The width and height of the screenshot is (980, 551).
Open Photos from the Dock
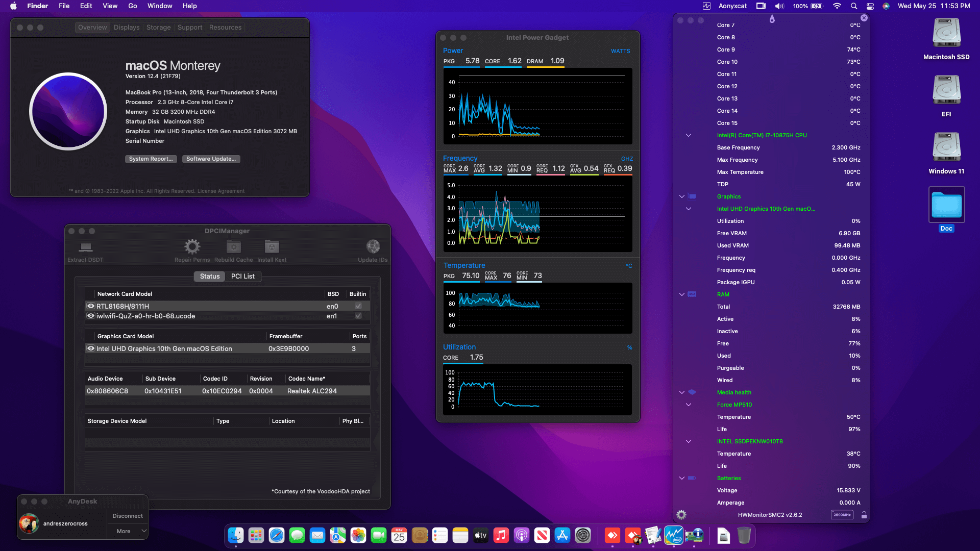(x=358, y=535)
